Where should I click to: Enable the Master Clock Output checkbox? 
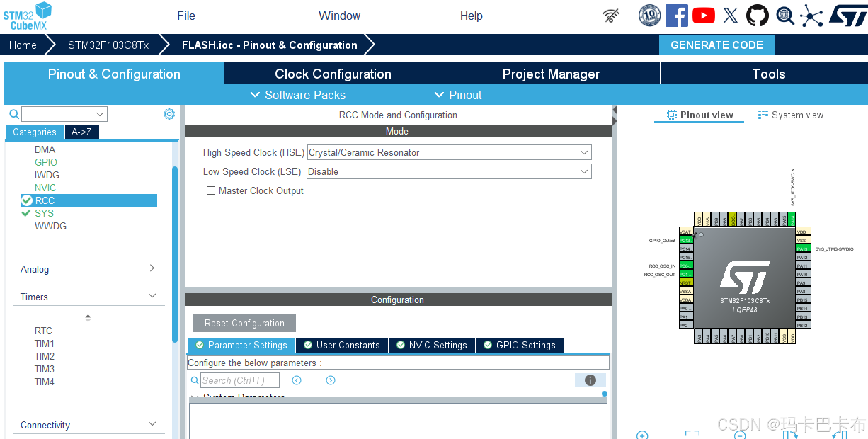click(211, 190)
